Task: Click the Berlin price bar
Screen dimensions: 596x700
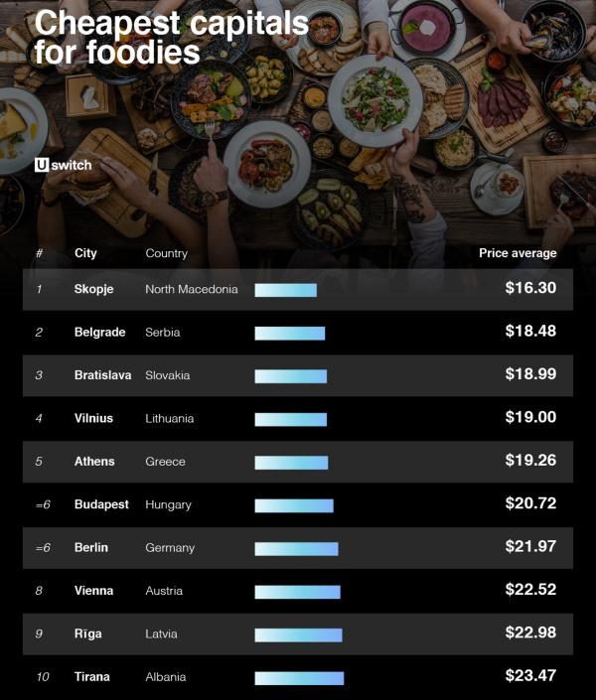Action: click(x=296, y=549)
